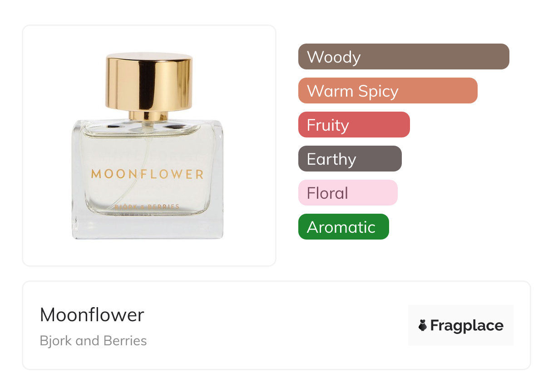Click the Warm Spicy label text
The width and height of the screenshot is (553, 392).
point(352,91)
